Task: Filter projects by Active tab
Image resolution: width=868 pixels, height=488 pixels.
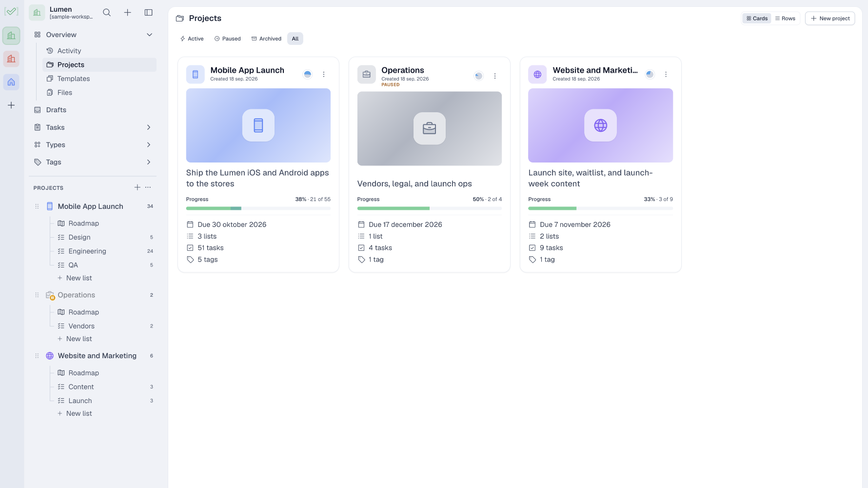Action: pos(192,39)
